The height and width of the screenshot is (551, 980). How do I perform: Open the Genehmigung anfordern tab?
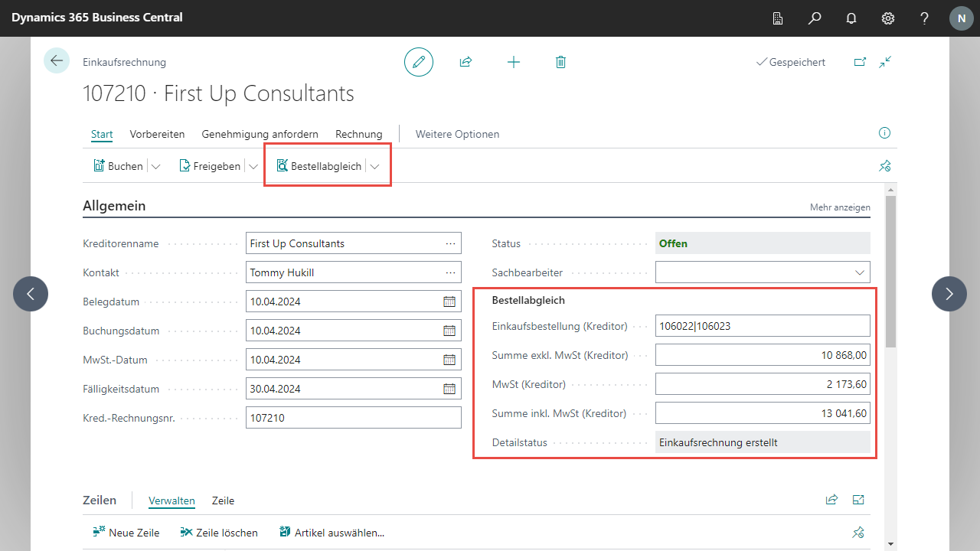260,134
